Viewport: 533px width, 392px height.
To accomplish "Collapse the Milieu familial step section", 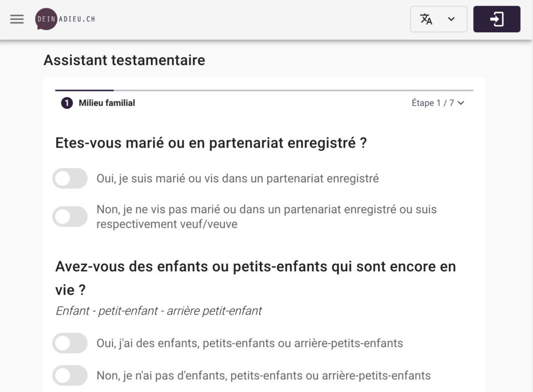I will (x=460, y=103).
